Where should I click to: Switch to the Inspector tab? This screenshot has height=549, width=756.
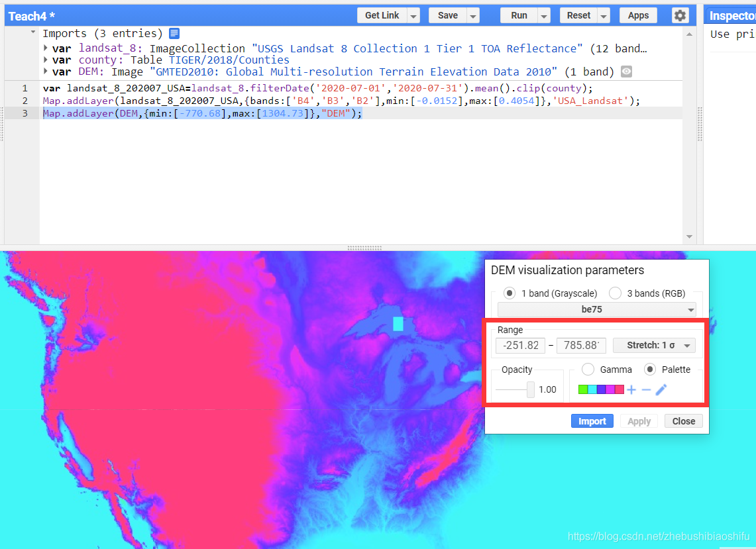(731, 15)
